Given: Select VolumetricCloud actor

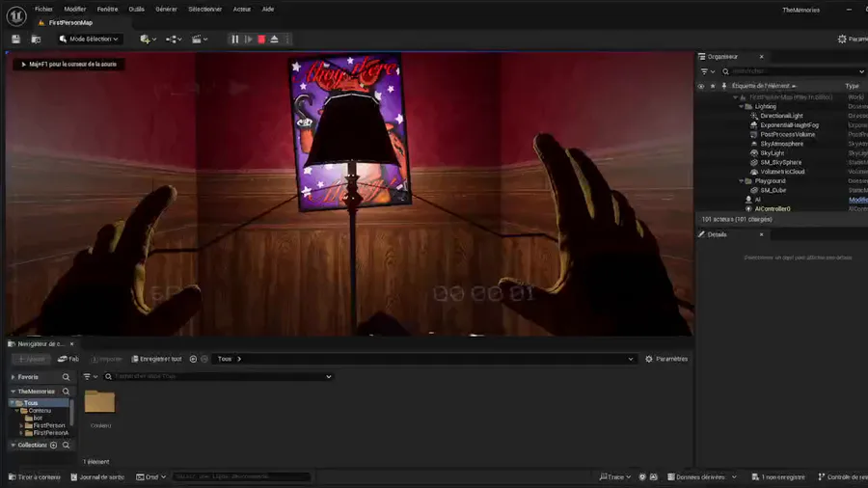Looking at the screenshot, I should (x=782, y=172).
